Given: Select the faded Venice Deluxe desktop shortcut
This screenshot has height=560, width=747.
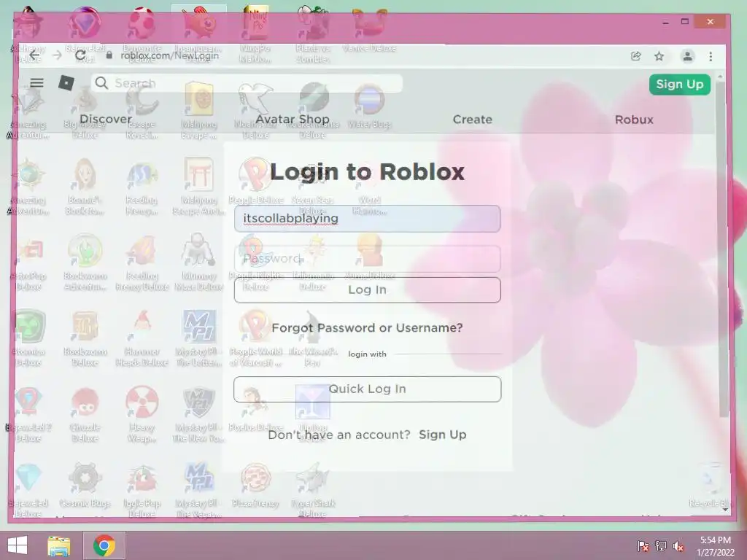Looking at the screenshot, I should coord(369,29).
